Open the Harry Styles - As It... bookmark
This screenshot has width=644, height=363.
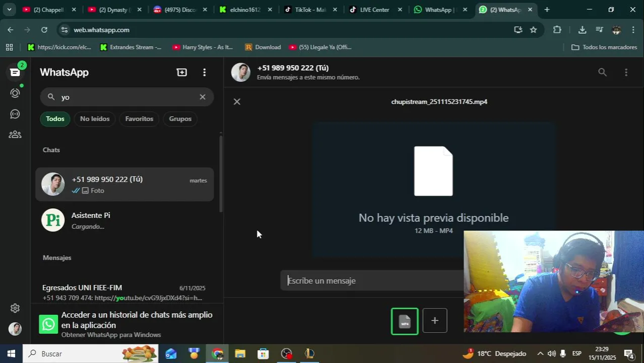203,47
